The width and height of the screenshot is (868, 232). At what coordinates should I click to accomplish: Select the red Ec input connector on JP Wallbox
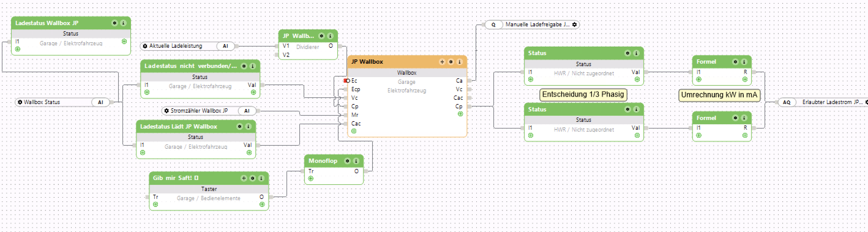tap(346, 81)
